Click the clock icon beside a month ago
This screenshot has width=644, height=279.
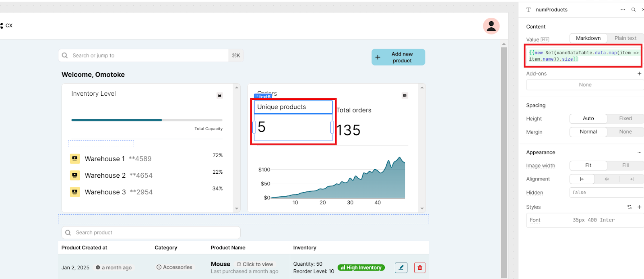[98, 267]
